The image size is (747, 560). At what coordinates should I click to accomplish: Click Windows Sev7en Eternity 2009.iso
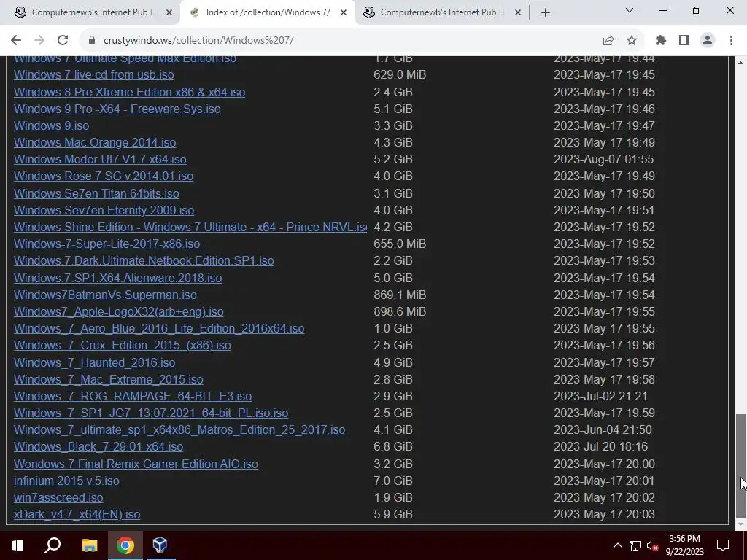point(104,210)
